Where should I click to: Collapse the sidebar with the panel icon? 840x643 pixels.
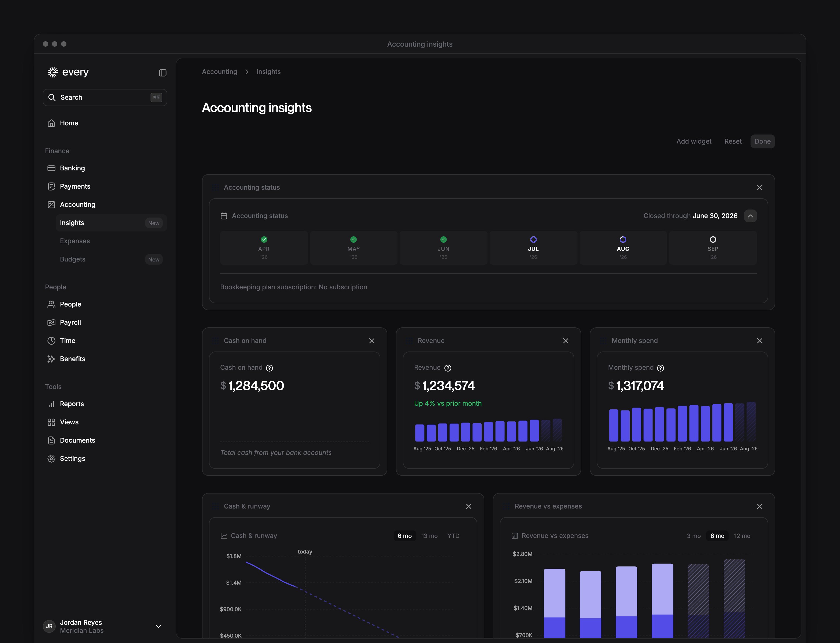163,73
